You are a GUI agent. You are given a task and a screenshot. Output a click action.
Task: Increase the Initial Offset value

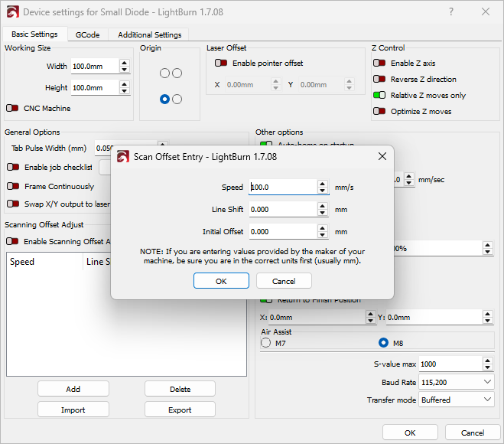[x=323, y=228]
